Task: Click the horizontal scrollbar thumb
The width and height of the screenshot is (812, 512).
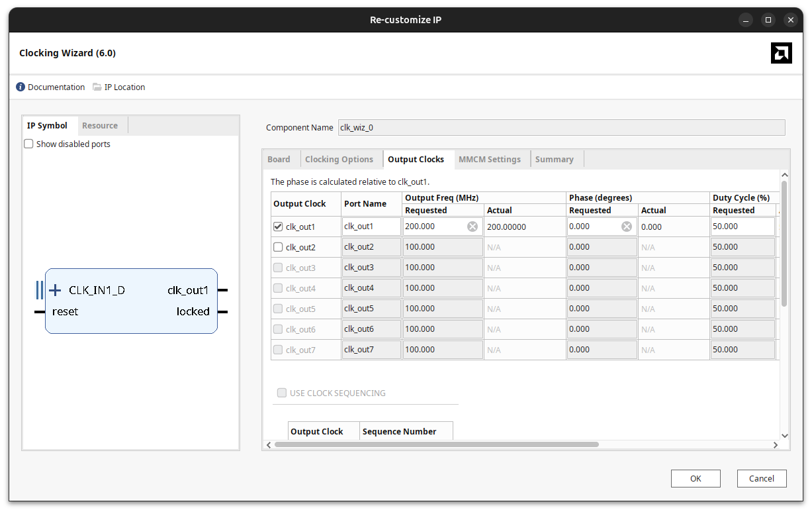Action: coord(437,445)
